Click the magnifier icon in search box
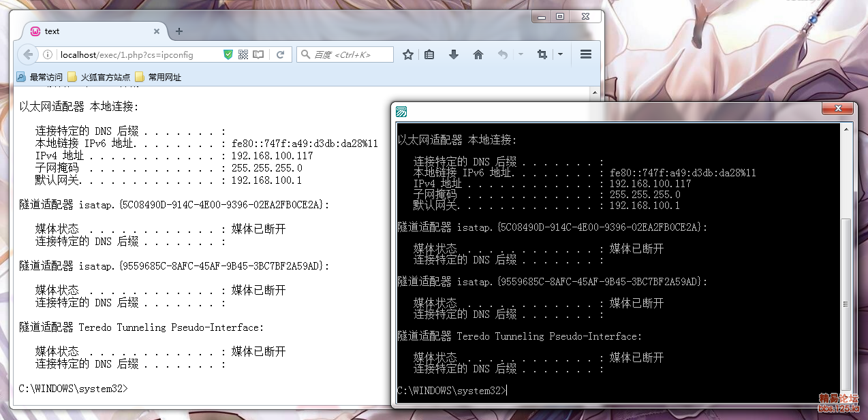The image size is (868, 420). coord(305,54)
